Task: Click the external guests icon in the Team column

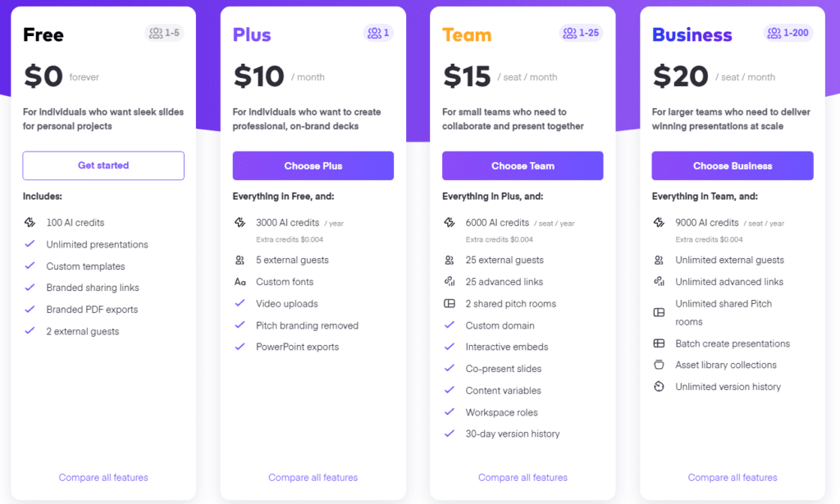Action: click(x=450, y=260)
